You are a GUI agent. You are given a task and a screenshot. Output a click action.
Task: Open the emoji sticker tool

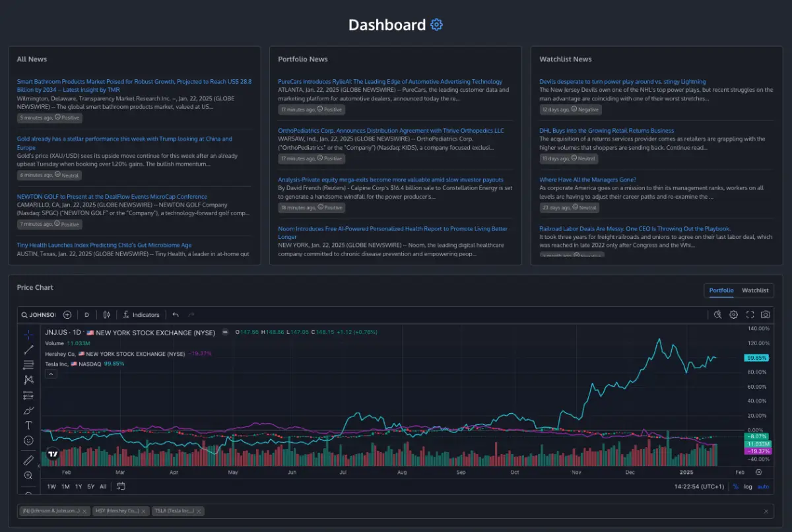point(28,440)
